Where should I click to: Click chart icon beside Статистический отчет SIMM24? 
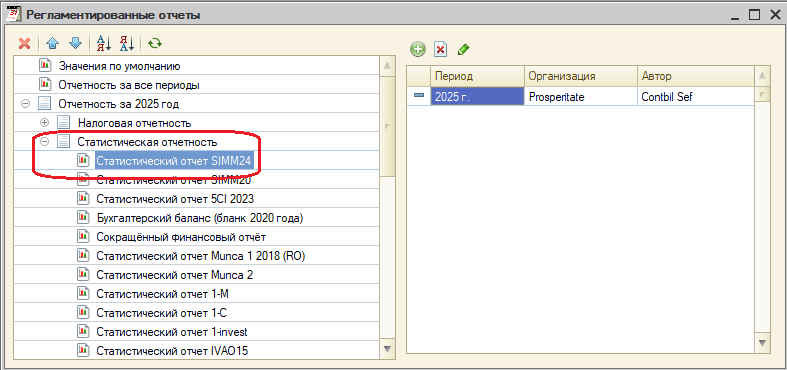83,160
